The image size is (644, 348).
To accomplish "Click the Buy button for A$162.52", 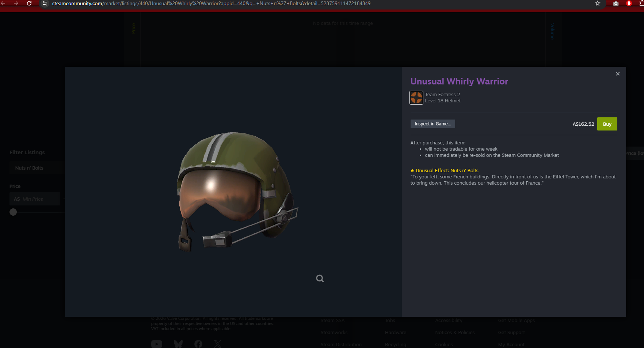I will pos(607,124).
